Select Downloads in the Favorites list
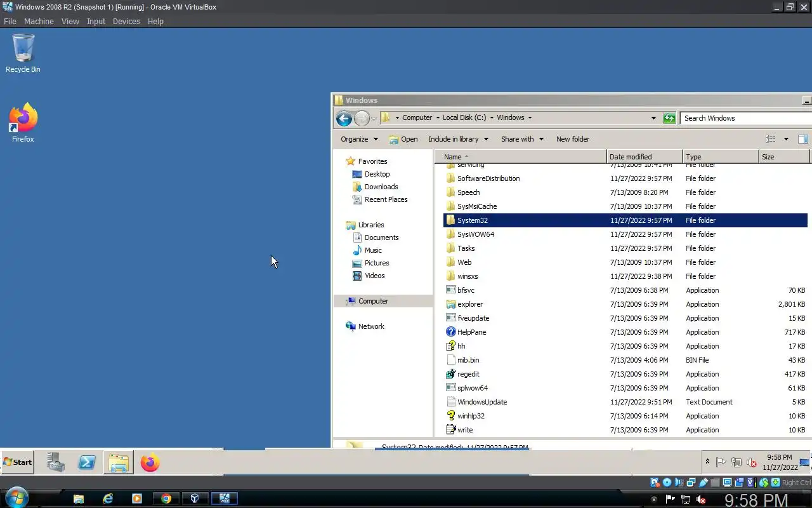This screenshot has width=812, height=508. click(x=381, y=187)
